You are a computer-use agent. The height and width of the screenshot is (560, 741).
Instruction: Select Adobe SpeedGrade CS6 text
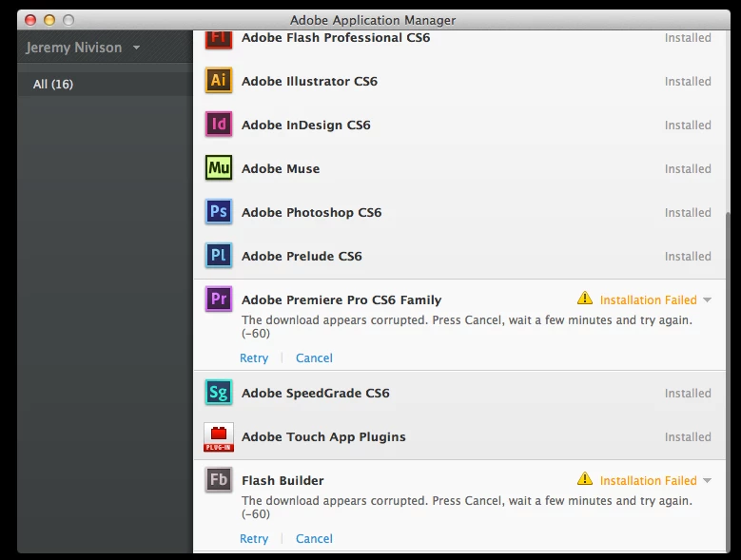[315, 394]
